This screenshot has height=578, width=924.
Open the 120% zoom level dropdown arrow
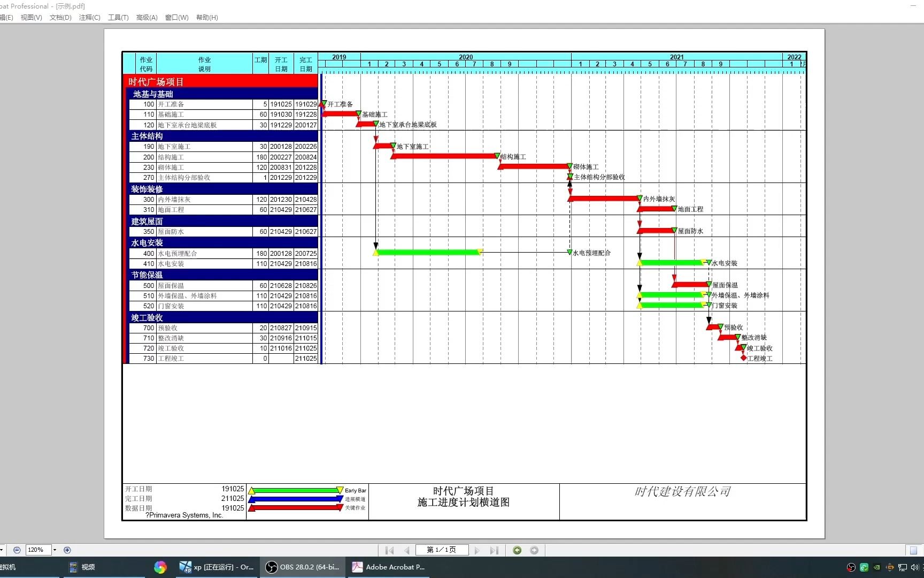point(55,550)
